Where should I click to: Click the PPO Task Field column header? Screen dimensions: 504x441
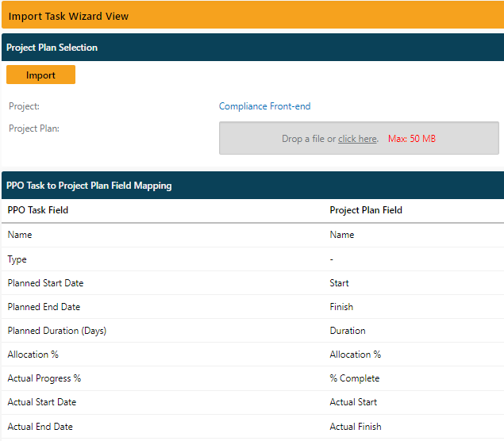[38, 210]
